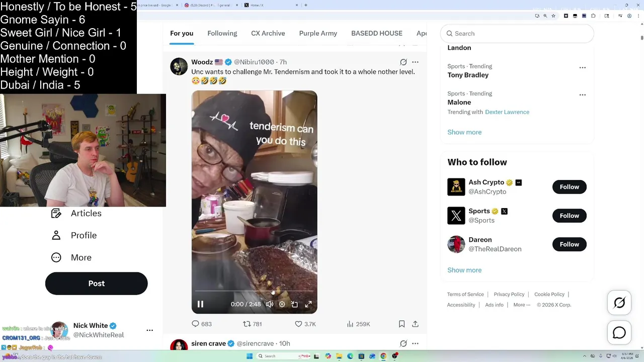Toggle picture-in-picture on the video player
The width and height of the screenshot is (644, 362).
coord(295,304)
